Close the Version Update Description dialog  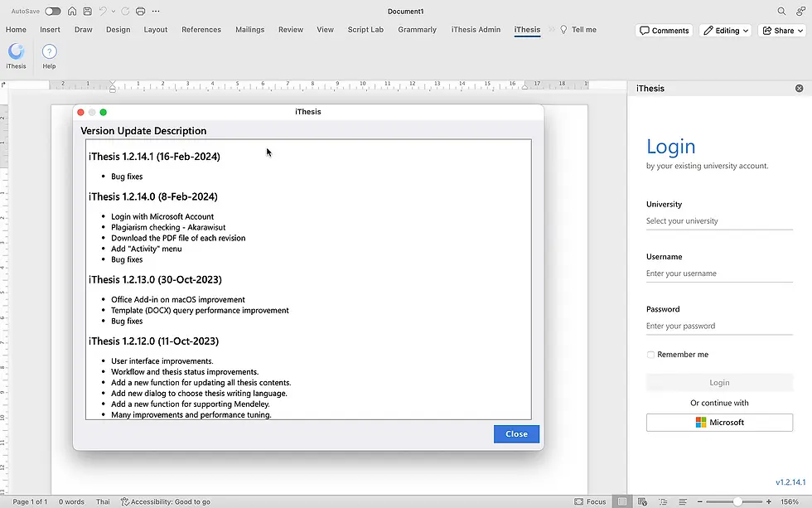pyautogui.click(x=516, y=434)
